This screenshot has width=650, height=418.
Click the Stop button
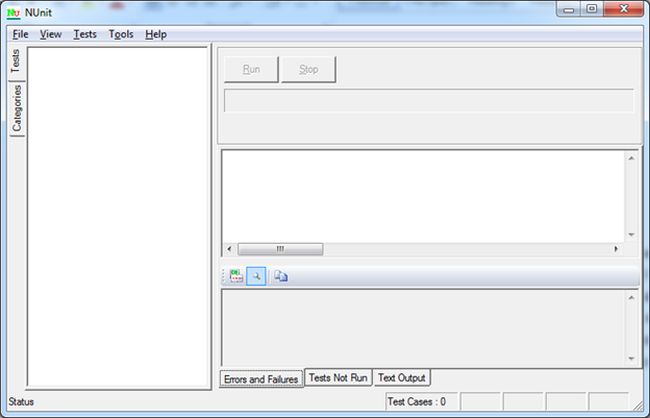tap(308, 69)
